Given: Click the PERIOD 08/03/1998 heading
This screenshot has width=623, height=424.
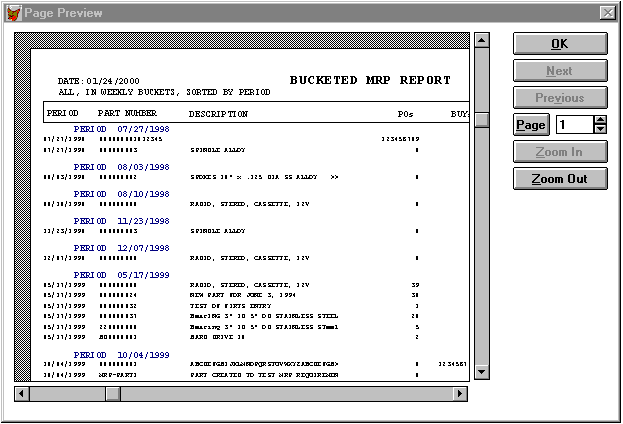Looking at the screenshot, I should click(x=122, y=167).
